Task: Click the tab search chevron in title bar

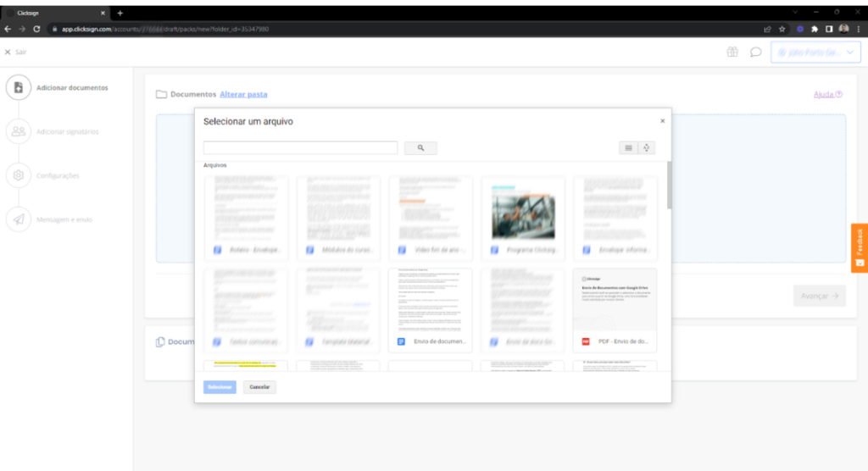Action: click(795, 12)
